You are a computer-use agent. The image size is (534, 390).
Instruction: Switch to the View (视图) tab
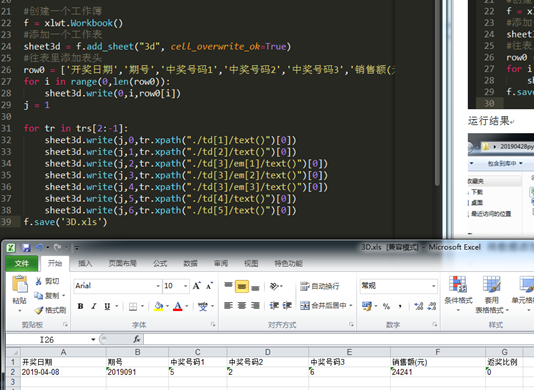click(x=251, y=263)
